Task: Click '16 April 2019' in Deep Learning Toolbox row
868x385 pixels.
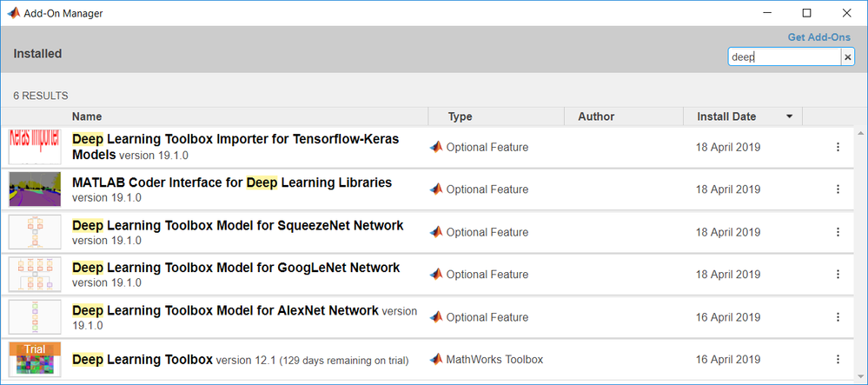Action: click(x=728, y=360)
